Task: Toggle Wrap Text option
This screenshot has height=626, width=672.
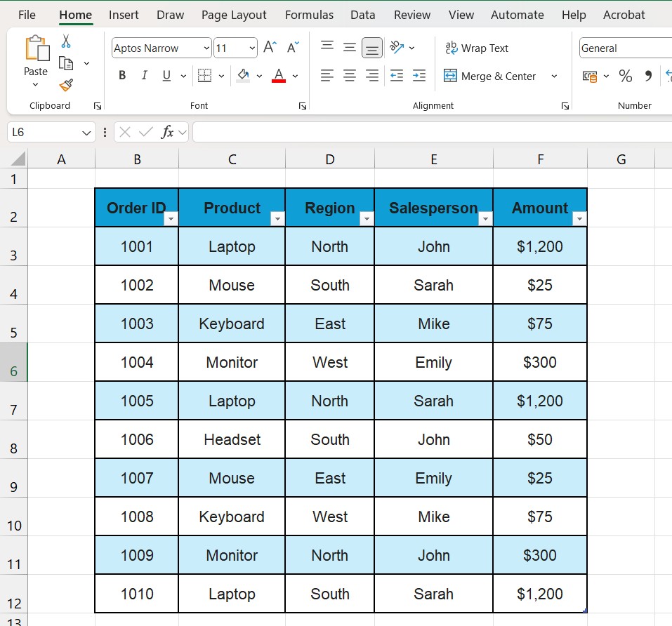Action: pos(477,48)
